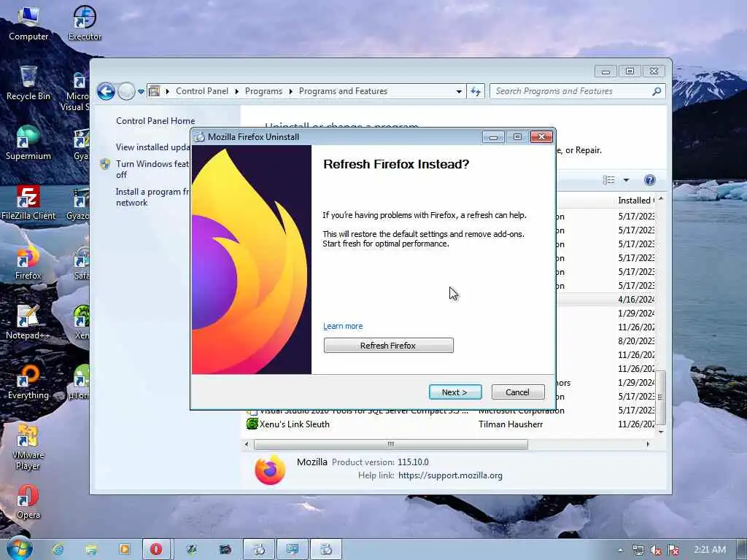The image size is (747, 560).
Task: Click the Refresh Firefox button
Action: (x=388, y=345)
